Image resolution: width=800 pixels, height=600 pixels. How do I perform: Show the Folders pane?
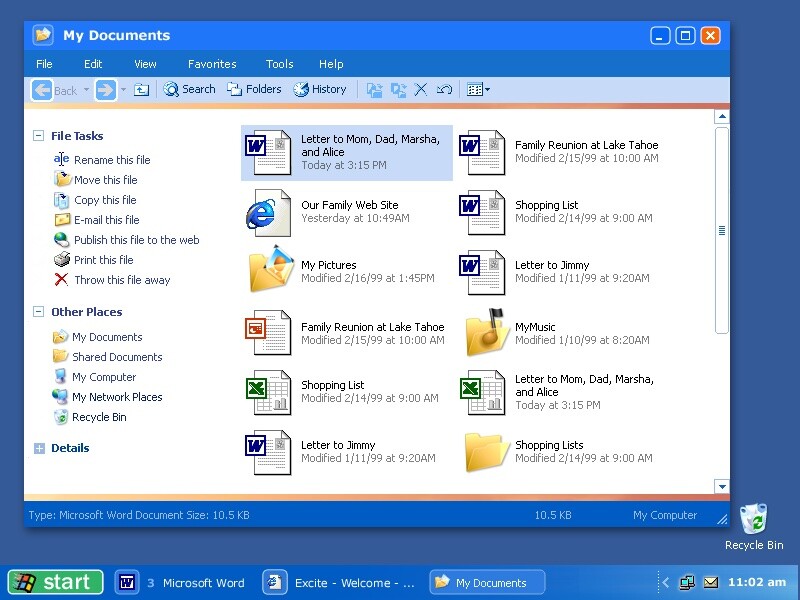254,89
